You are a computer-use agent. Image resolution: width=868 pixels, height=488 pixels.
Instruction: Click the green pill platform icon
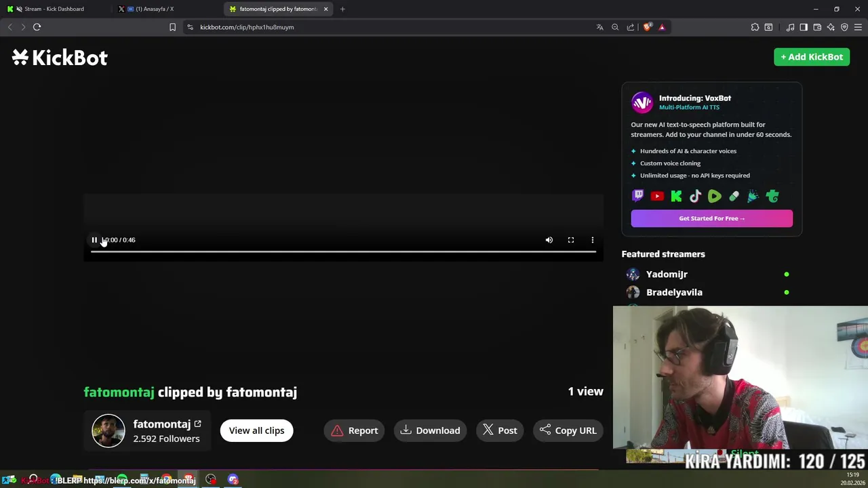tap(734, 197)
